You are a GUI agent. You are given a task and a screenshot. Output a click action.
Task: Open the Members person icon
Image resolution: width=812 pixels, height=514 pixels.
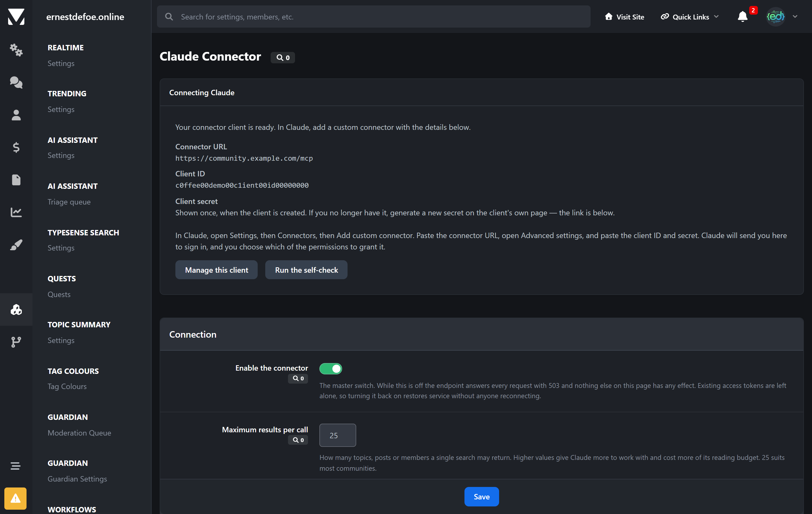(16, 115)
